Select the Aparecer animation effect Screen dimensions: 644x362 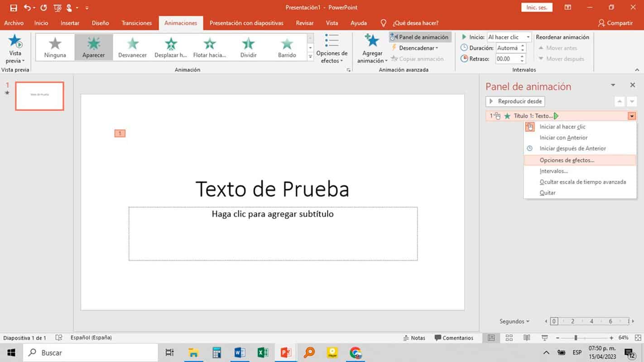click(x=94, y=48)
